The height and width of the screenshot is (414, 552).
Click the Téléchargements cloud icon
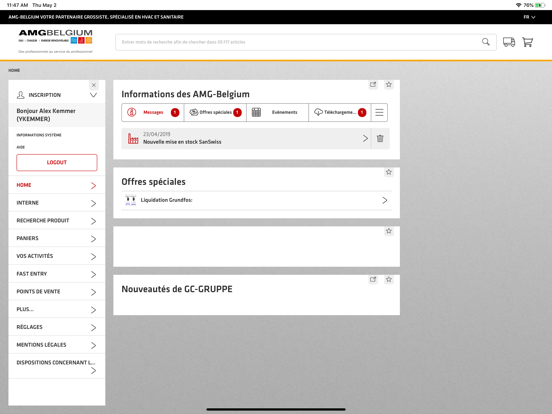(318, 112)
